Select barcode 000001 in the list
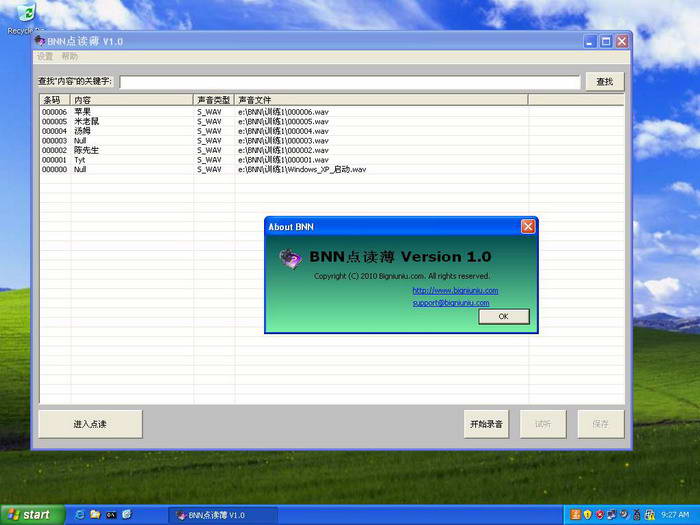 click(54, 160)
